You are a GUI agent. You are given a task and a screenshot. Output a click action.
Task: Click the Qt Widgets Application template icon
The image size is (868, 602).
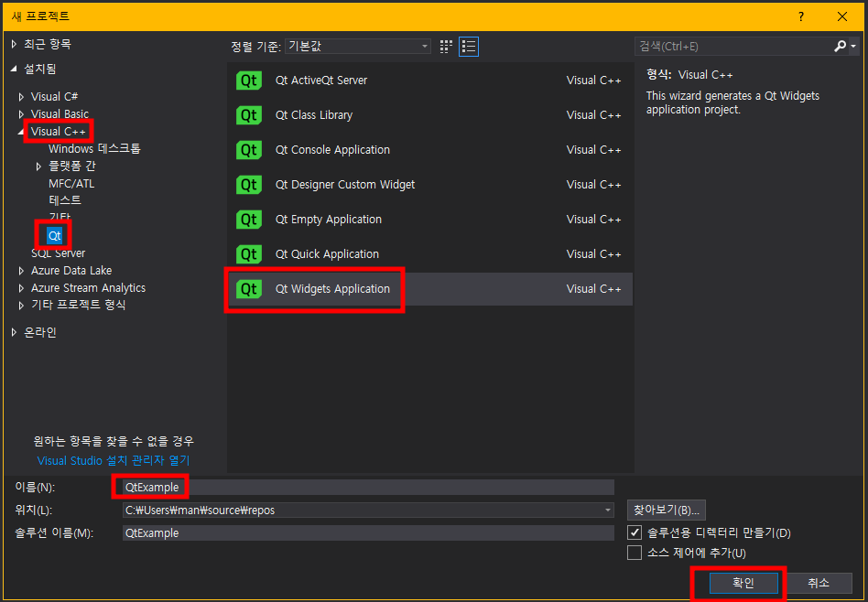[x=249, y=289]
